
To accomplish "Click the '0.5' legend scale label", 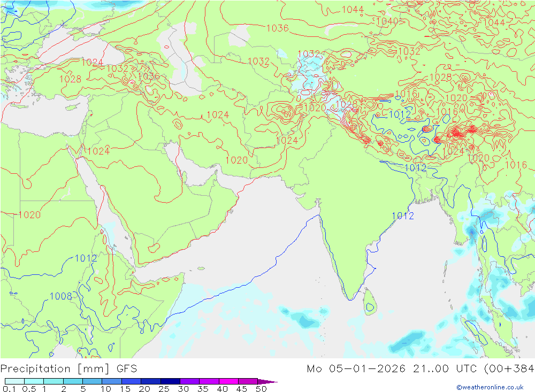I will [29, 389].
